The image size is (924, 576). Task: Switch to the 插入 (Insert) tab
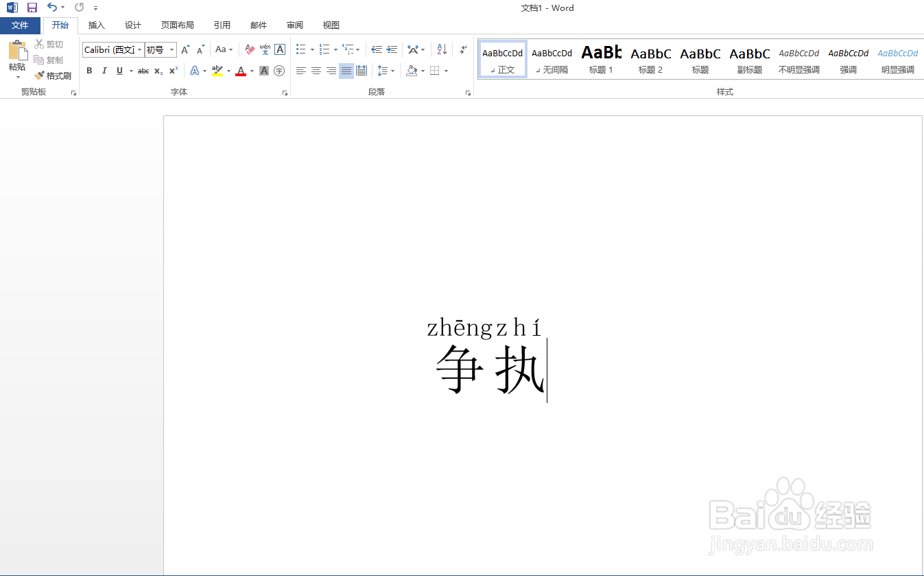(97, 25)
